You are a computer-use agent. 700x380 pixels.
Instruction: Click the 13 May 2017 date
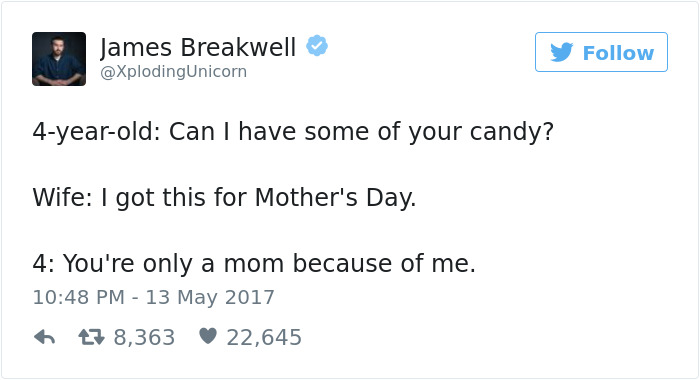210,298
